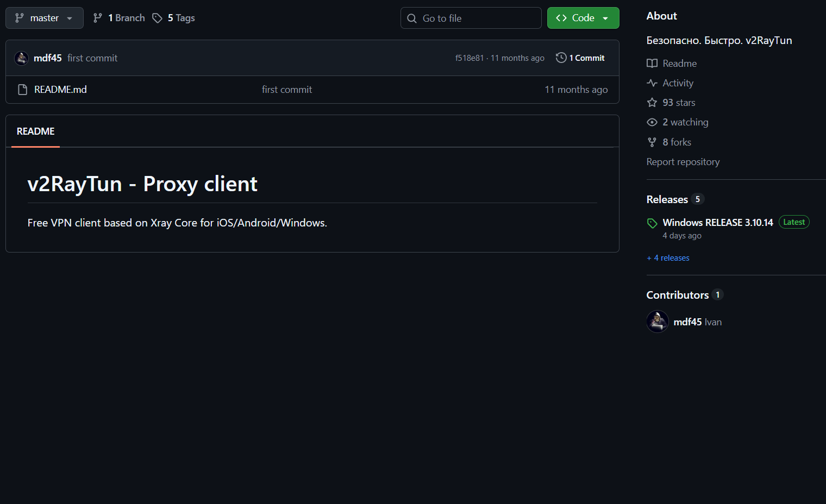
Task: Open the README.md file
Action: [60, 90]
